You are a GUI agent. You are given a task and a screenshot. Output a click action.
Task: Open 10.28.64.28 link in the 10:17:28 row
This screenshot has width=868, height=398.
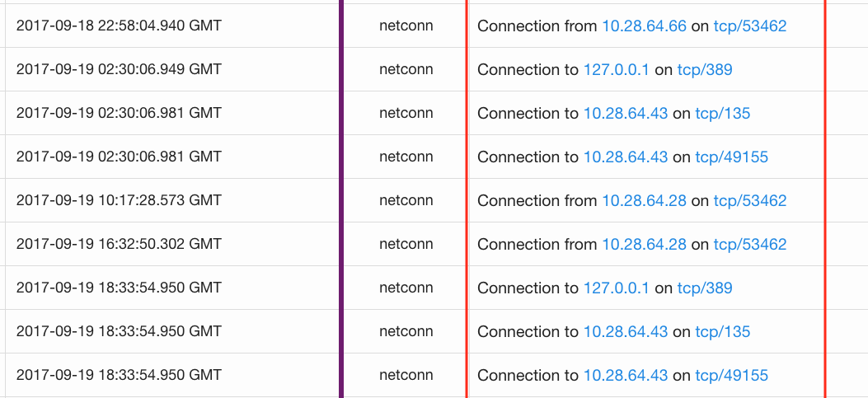pyautogui.click(x=644, y=201)
